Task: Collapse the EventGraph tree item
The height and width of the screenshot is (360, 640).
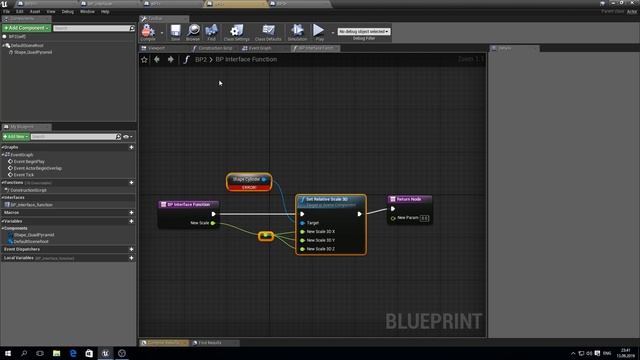Action: point(3,155)
